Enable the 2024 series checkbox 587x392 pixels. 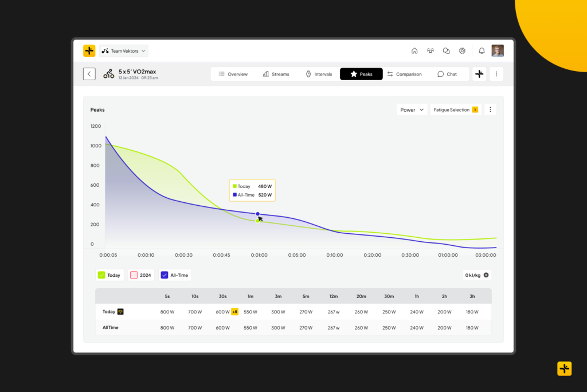(x=134, y=275)
